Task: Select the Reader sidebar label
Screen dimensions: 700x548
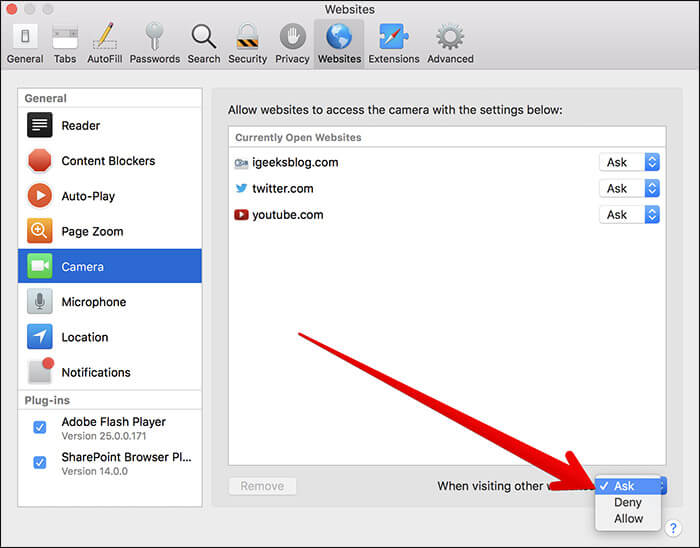Action: click(81, 125)
